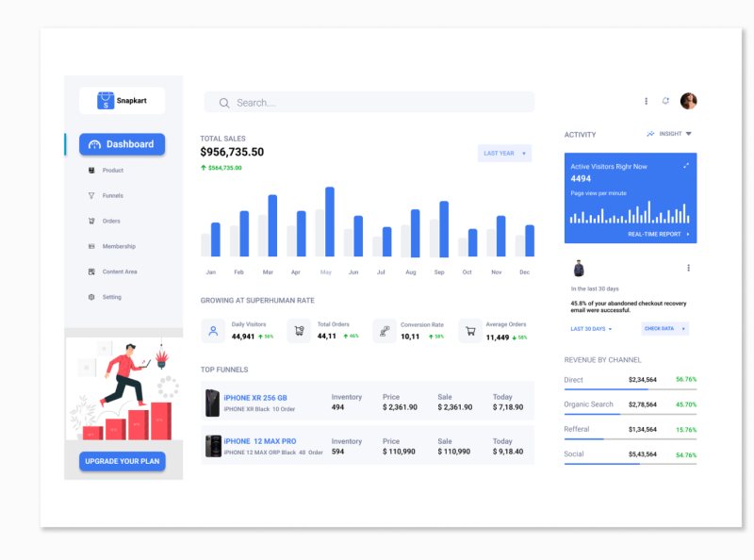The height and width of the screenshot is (560, 754).
Task: Click the Conversion Rate icon
Action: point(384,330)
